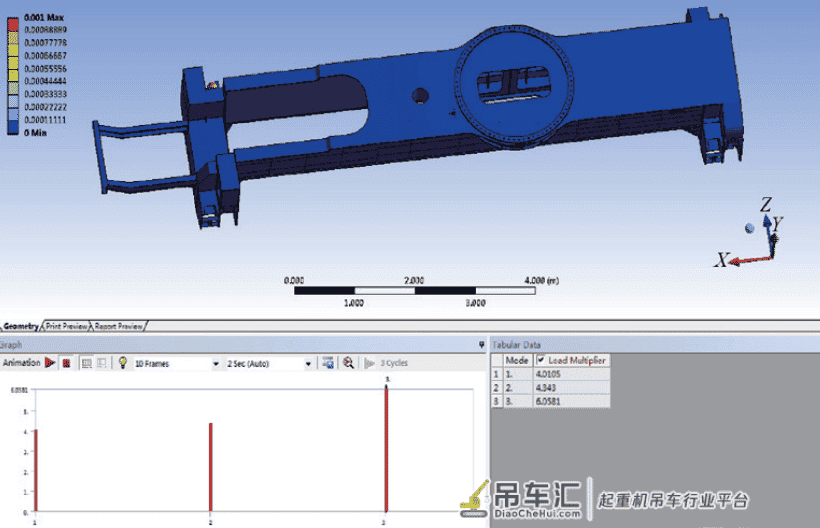Click the scale ruler bar

click(415, 291)
